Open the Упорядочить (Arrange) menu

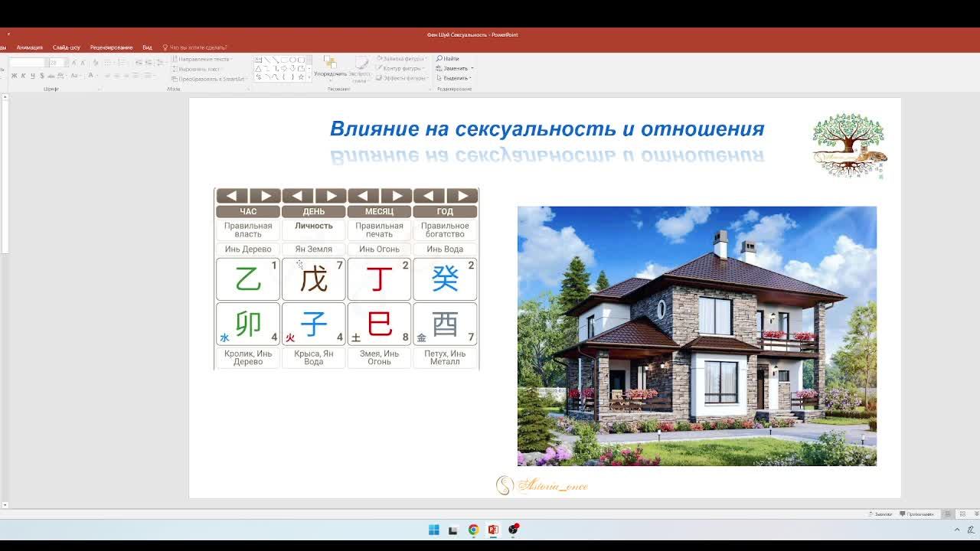[330, 69]
